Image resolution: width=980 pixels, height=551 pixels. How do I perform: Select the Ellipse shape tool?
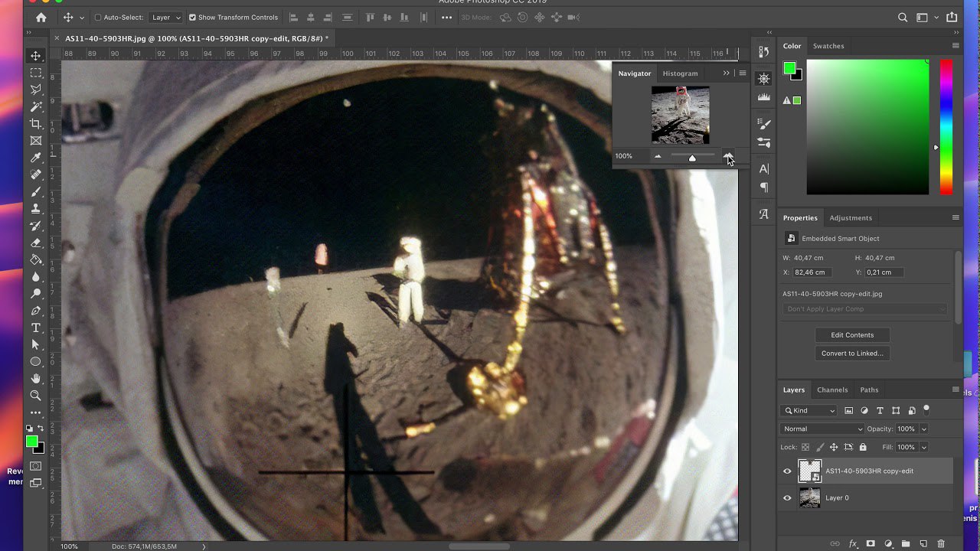point(35,361)
